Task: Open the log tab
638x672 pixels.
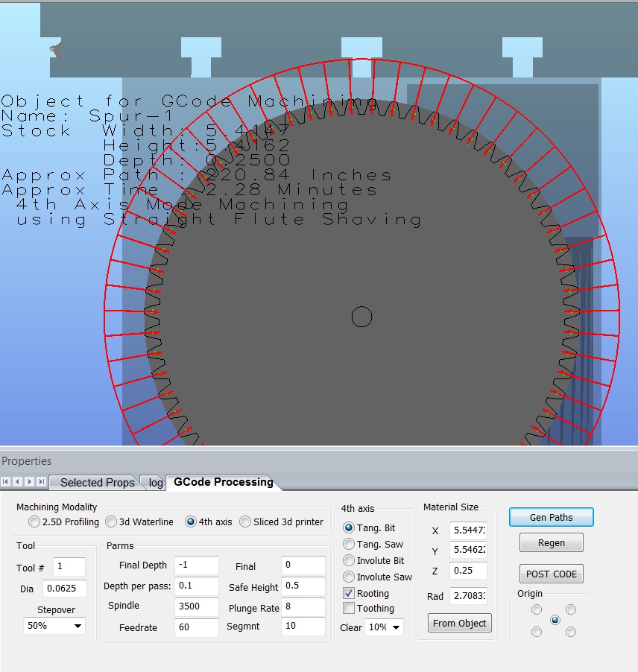Action: point(155,482)
